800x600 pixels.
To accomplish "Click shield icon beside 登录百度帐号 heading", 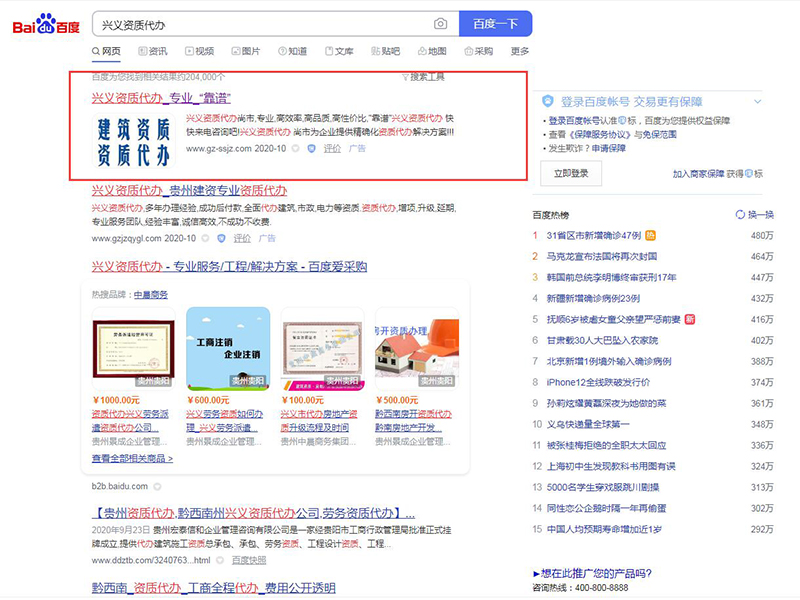I will [x=547, y=101].
